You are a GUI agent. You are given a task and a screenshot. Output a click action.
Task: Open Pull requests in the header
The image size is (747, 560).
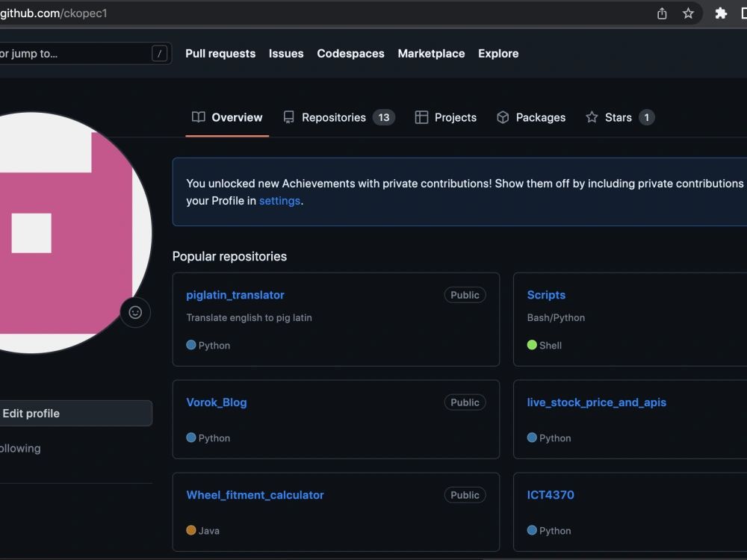(x=220, y=54)
